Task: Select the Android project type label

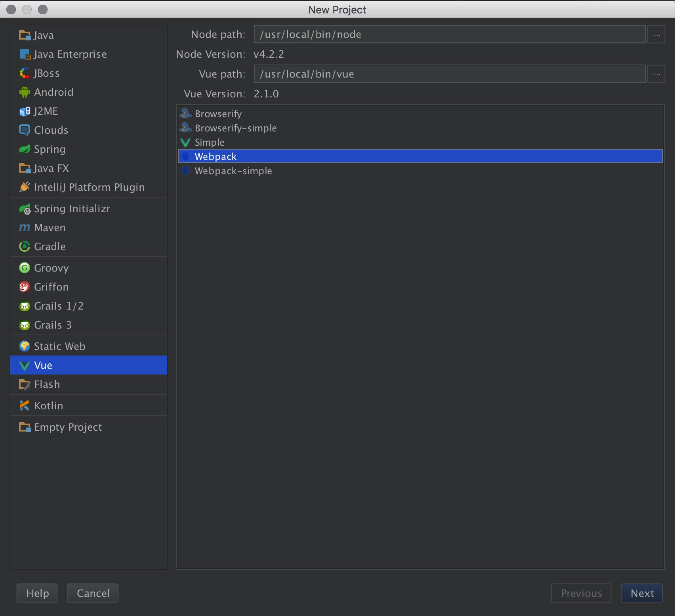Action: point(54,92)
